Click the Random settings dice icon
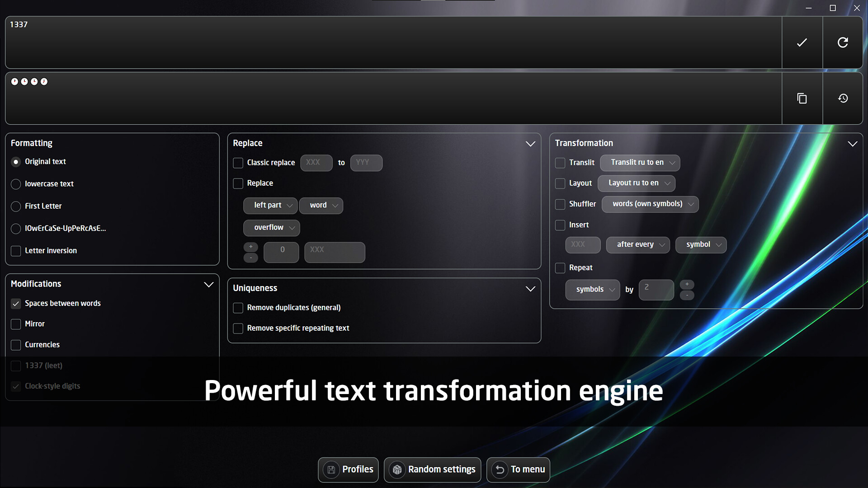Screen dimensions: 868x488 [397, 469]
